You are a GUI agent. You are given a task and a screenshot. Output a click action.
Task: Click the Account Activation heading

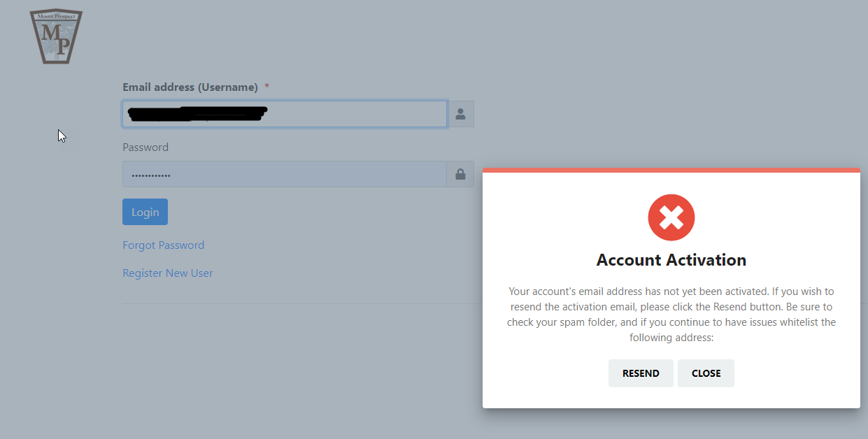click(x=671, y=260)
